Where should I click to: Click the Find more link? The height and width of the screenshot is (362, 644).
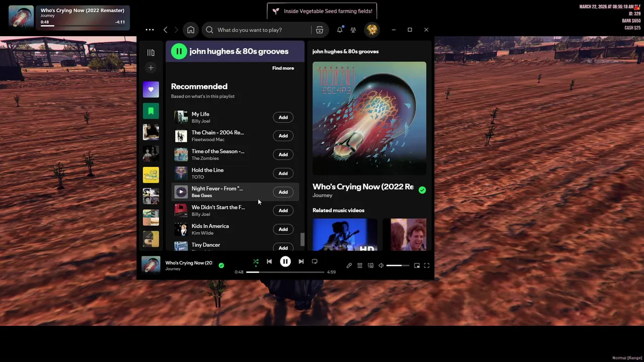pos(283,68)
